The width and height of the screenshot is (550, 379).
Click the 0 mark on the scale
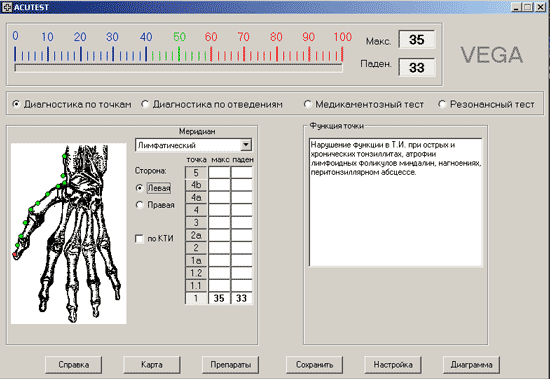point(15,36)
